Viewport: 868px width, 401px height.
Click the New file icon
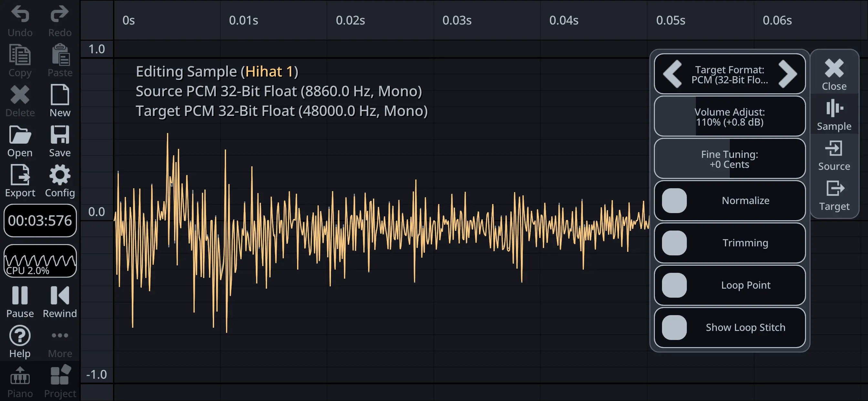60,95
